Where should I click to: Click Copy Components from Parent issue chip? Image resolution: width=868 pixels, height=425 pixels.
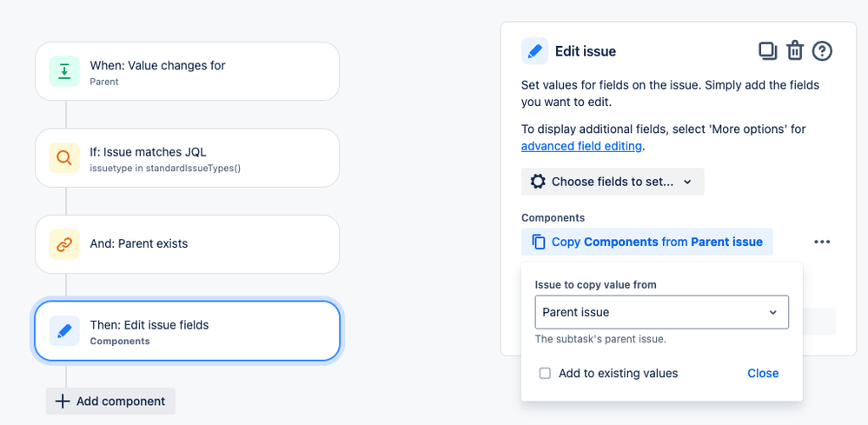click(647, 242)
